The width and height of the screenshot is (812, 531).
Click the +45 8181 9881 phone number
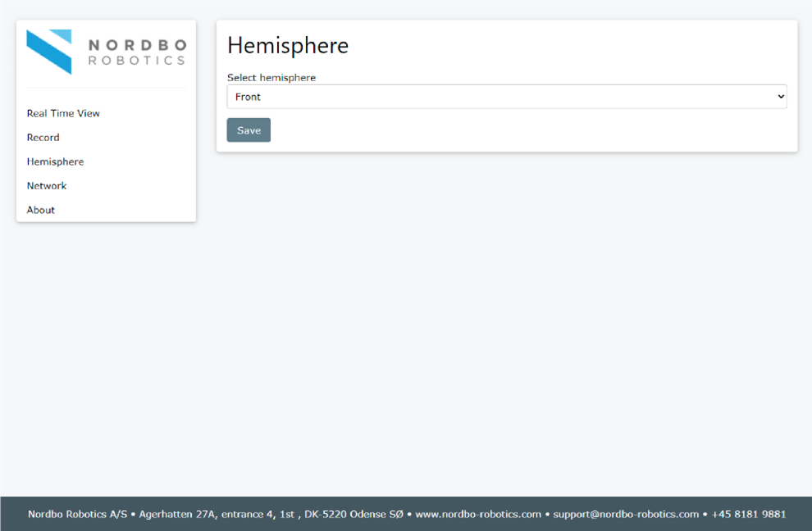748,515
